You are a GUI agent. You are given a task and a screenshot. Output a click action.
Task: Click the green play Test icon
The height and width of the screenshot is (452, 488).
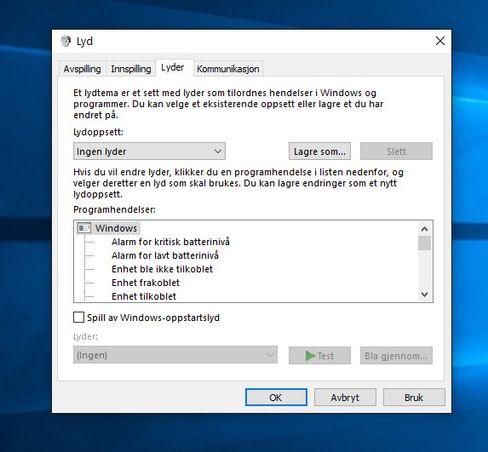point(310,356)
